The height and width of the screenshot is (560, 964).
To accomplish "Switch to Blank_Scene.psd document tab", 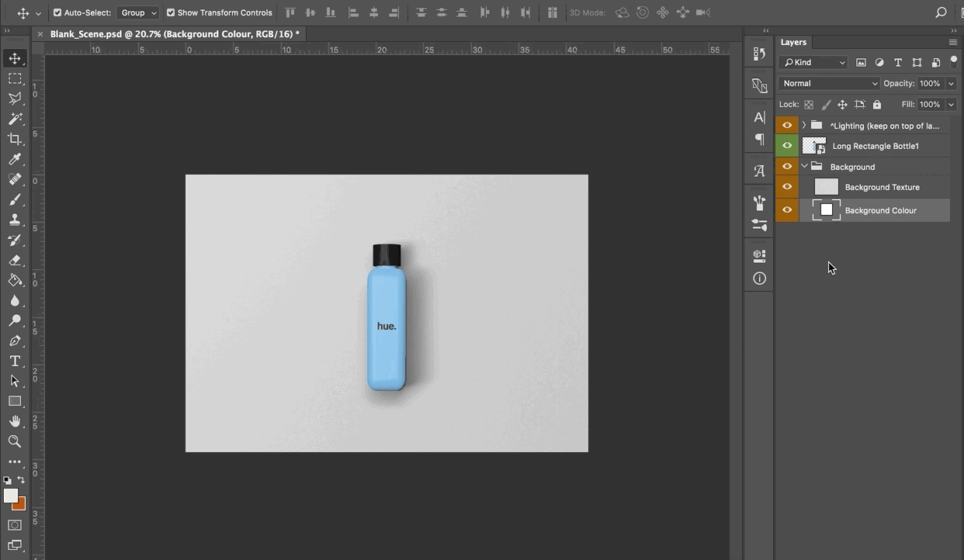I will (175, 34).
